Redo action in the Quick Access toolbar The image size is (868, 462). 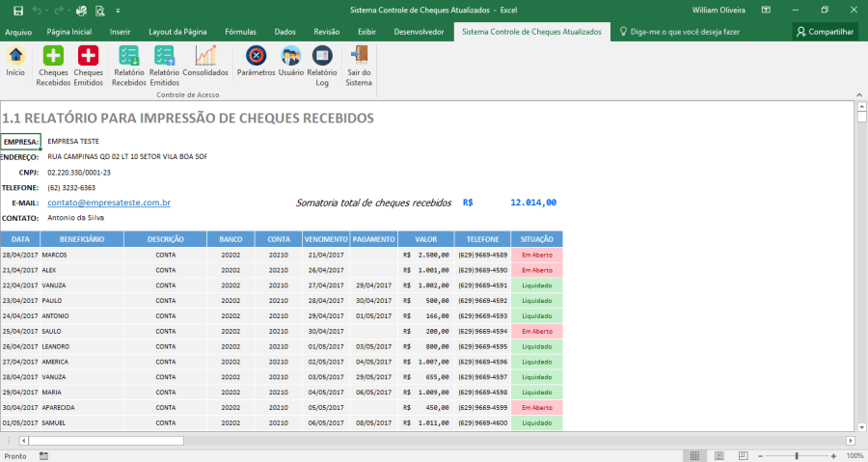59,10
